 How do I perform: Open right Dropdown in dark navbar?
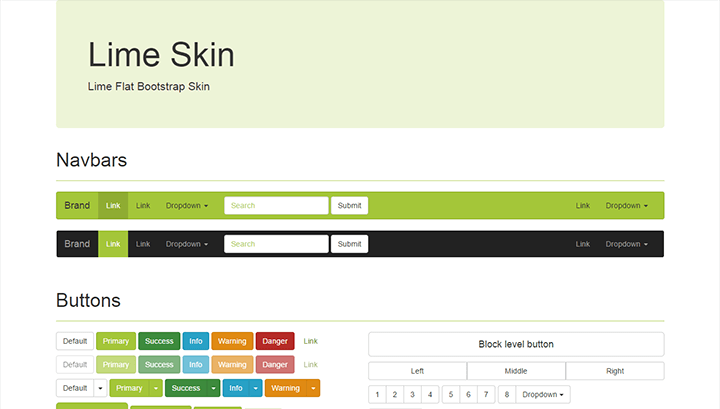626,244
